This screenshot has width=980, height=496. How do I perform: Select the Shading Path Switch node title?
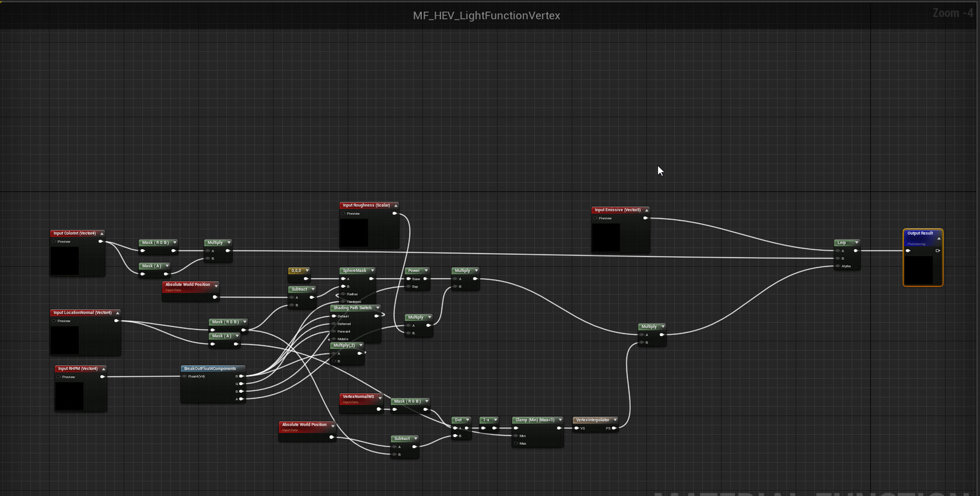352,308
